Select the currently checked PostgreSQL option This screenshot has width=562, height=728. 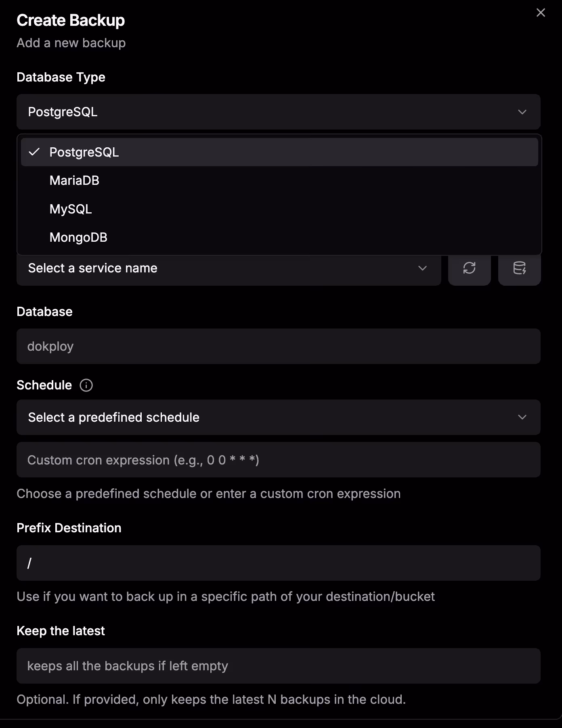pyautogui.click(x=84, y=152)
